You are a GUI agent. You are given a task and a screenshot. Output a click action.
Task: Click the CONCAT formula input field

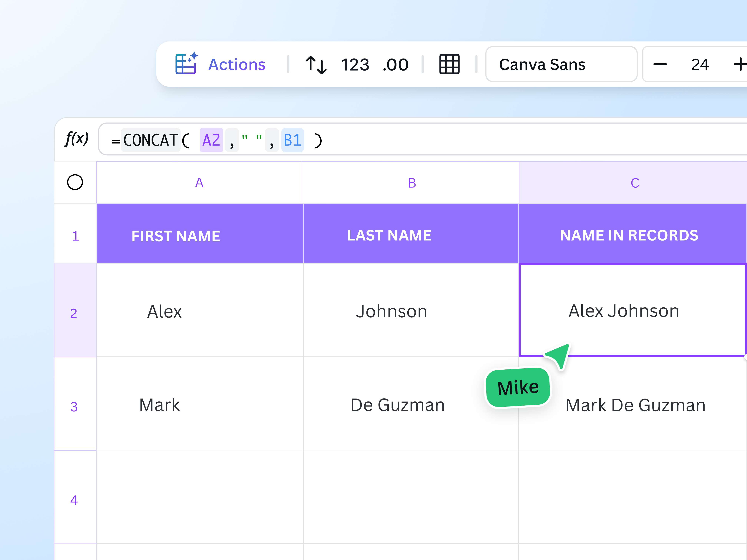click(422, 139)
